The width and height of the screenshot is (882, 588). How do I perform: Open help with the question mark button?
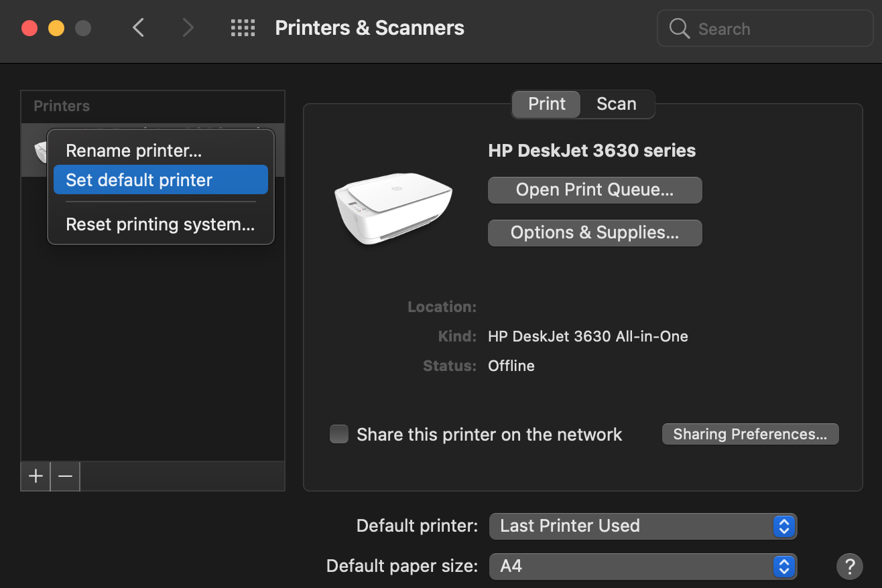[849, 566]
